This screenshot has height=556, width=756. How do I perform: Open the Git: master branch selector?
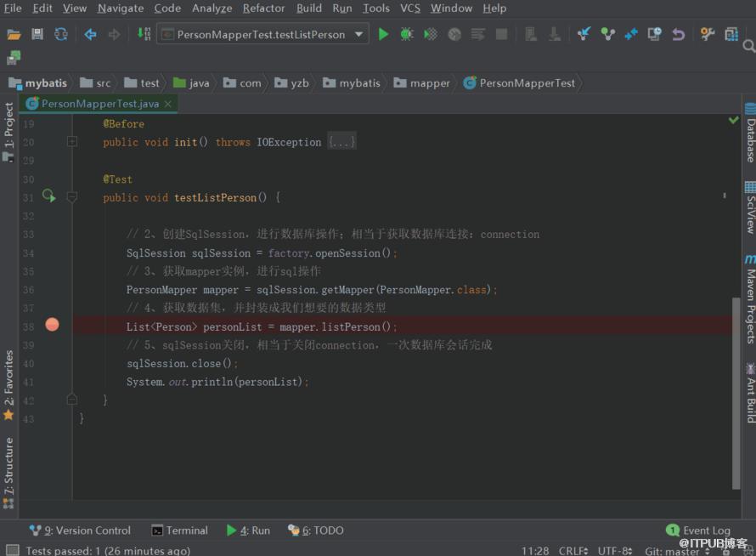coord(677,551)
